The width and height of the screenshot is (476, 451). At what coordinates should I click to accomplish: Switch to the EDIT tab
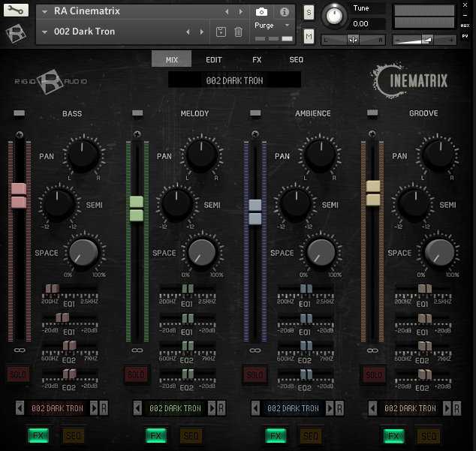tap(214, 59)
